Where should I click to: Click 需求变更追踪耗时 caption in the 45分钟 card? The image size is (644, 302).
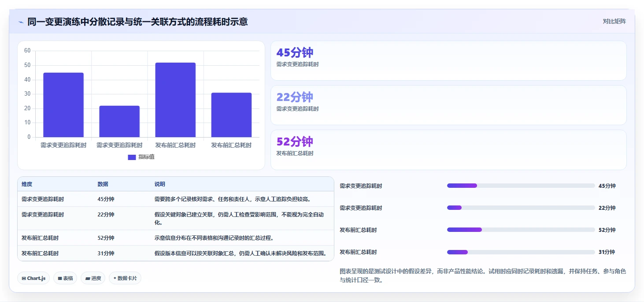(x=297, y=64)
